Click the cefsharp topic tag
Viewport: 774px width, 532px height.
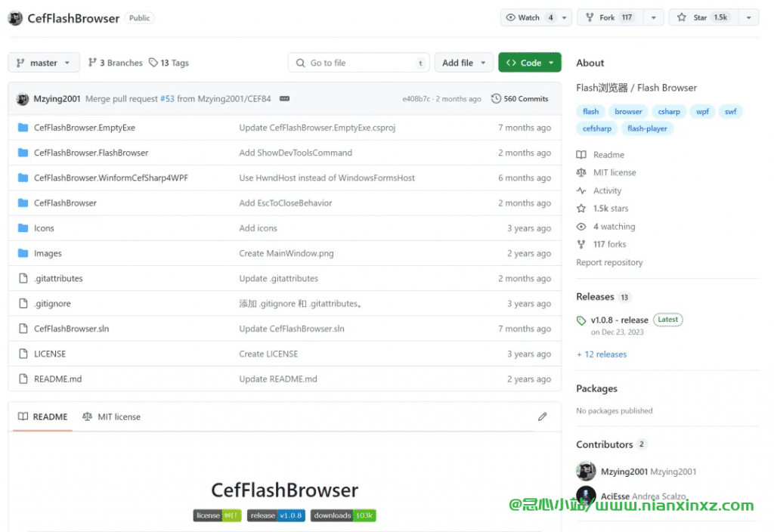pos(597,128)
